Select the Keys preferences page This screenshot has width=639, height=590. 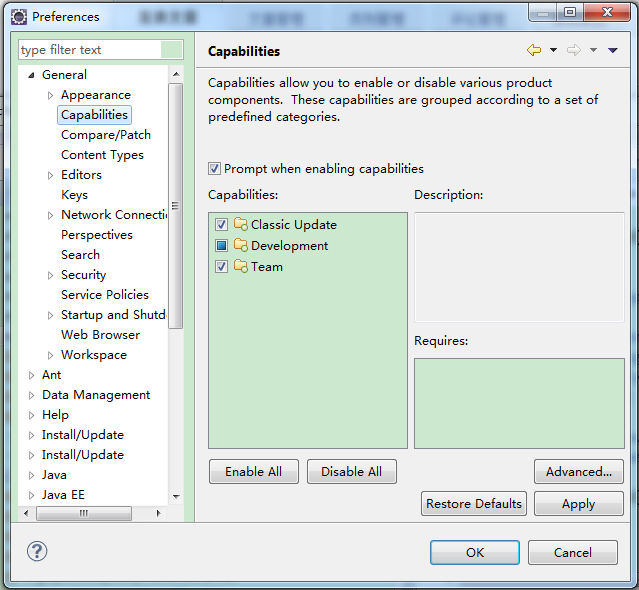tap(74, 195)
